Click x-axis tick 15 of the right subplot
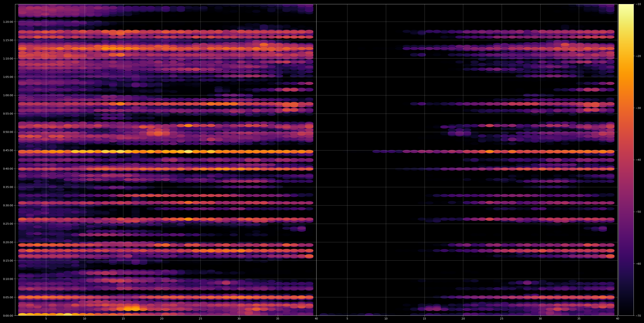Viewport: 644px width, 323px height. (x=425, y=319)
